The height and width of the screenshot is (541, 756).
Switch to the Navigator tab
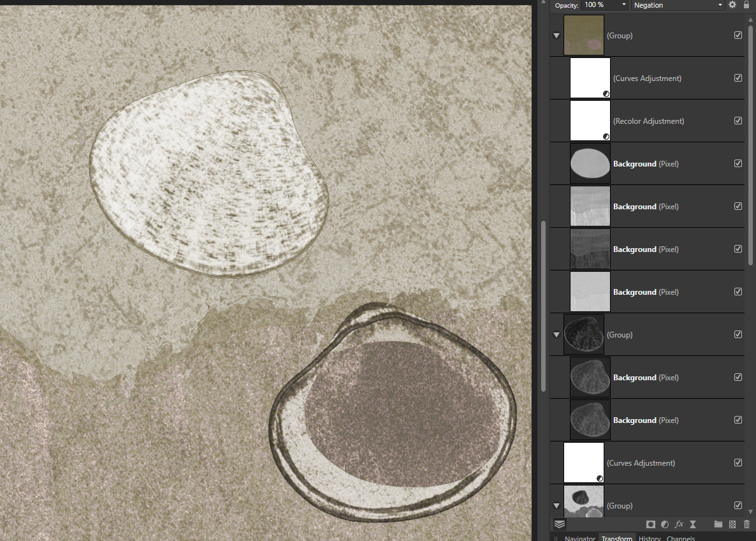pyautogui.click(x=579, y=538)
